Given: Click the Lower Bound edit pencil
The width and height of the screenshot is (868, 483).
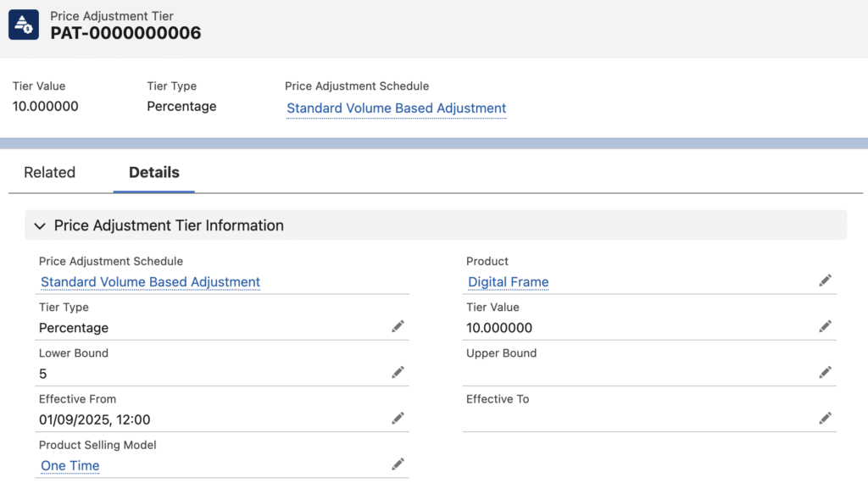Looking at the screenshot, I should pos(398,372).
